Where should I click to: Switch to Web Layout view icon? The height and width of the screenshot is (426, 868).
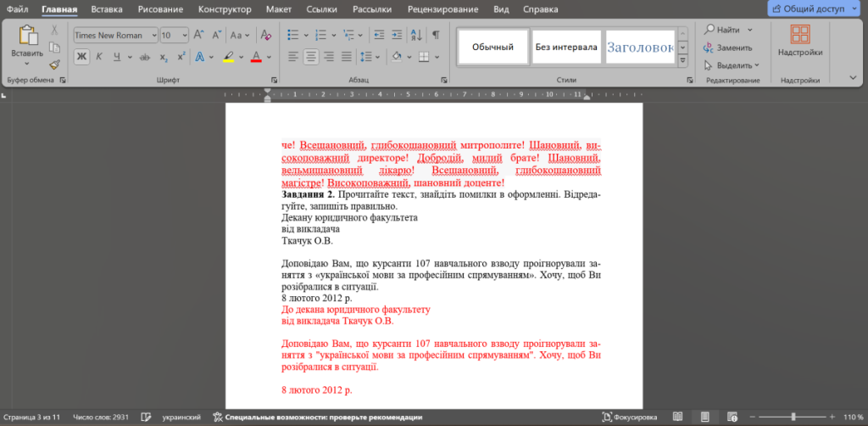(x=732, y=418)
